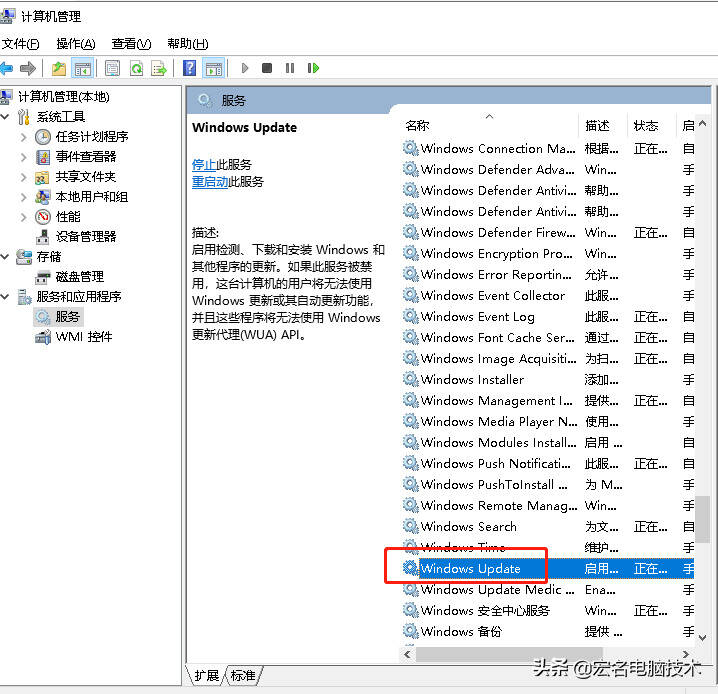This screenshot has height=694, width=718.
Task: Select the Windows Font Cache Service row
Action: click(x=548, y=338)
